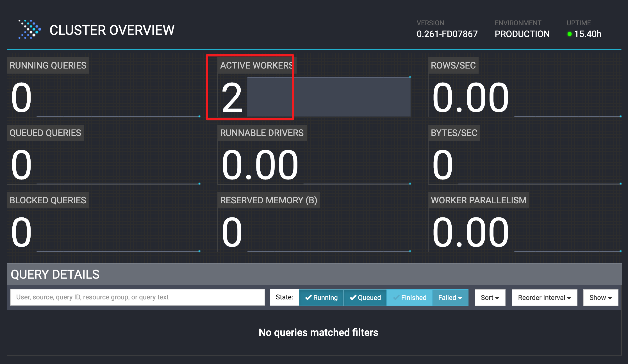Click the 15.40h uptime value
The height and width of the screenshot is (364, 628).
pos(588,34)
